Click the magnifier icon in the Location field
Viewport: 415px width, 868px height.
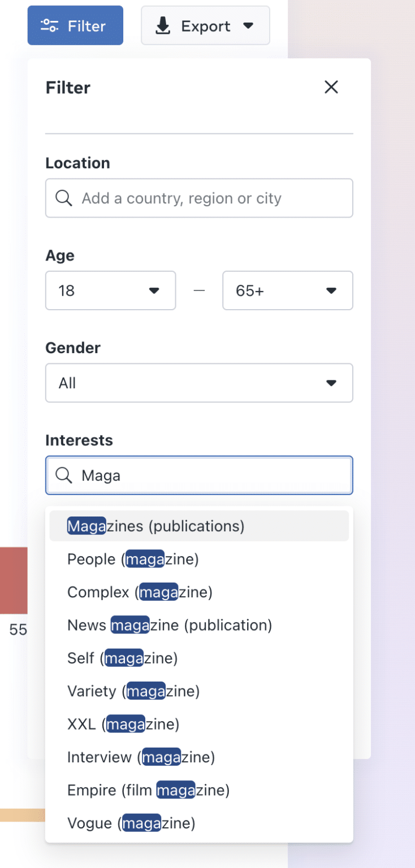(x=63, y=198)
